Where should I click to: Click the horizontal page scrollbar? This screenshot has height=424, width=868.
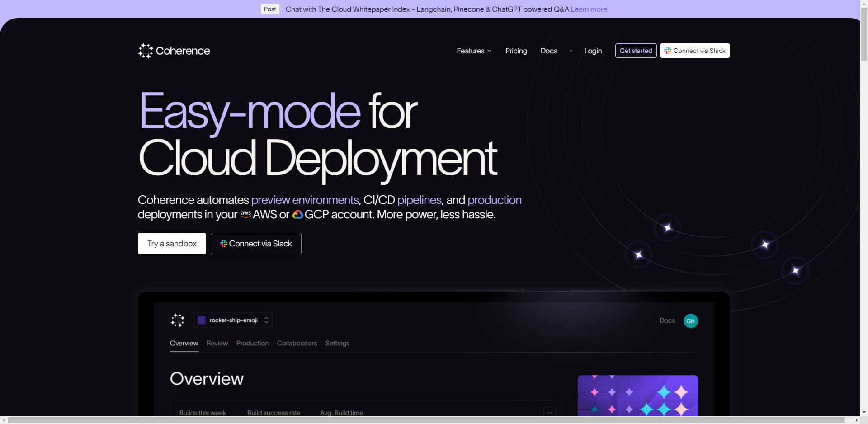pos(426,420)
